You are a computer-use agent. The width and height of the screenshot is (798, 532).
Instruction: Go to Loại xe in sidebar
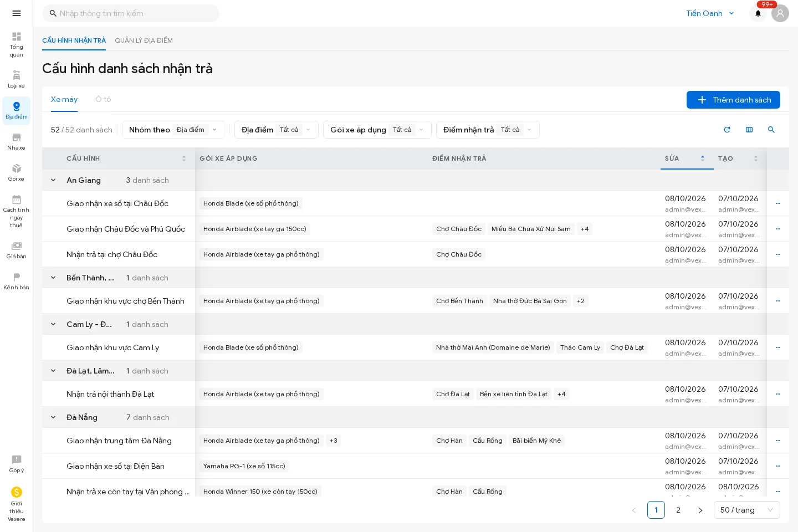pos(17,79)
